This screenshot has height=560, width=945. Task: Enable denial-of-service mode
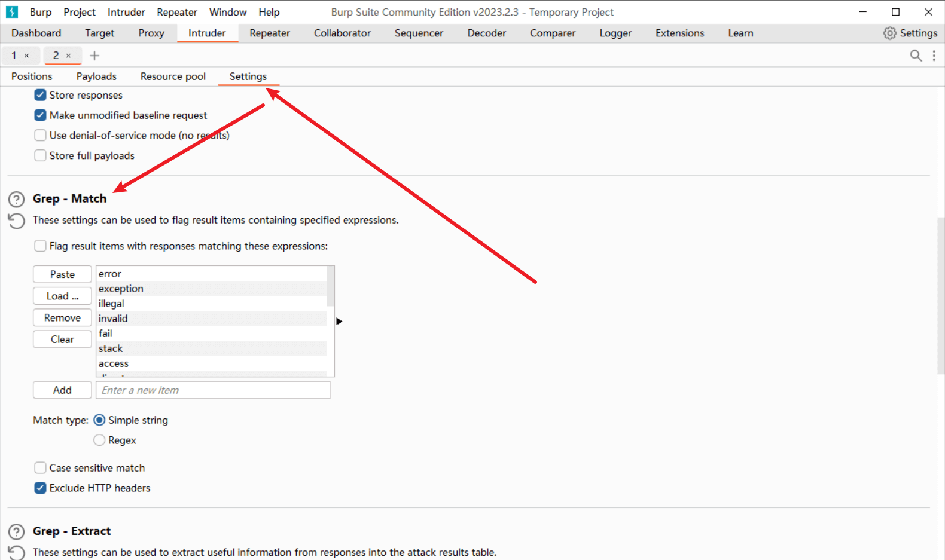(x=40, y=136)
